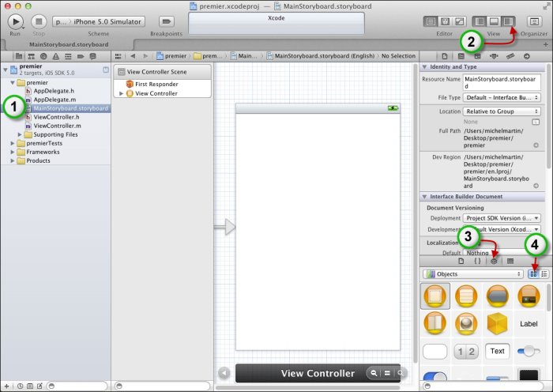Screen dimensions: 553x392
Task: Toggle the left Navigator pane view button
Action: (480, 21)
